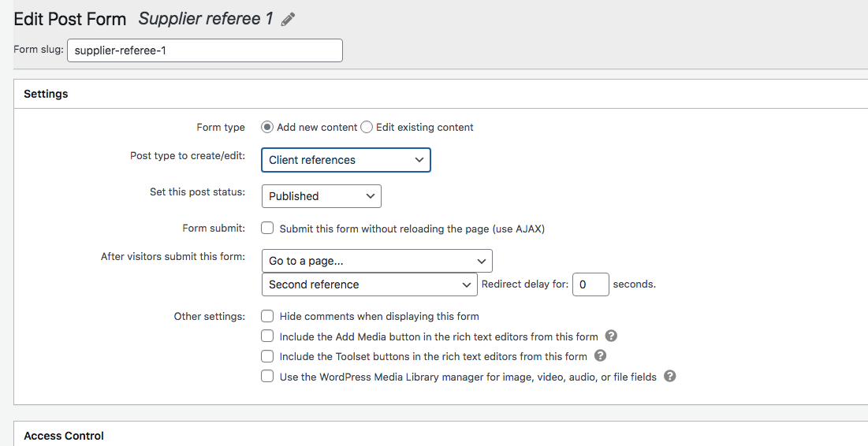The height and width of the screenshot is (446, 868).
Task: Open help icon for Toolset buttons option
Action: coord(600,356)
